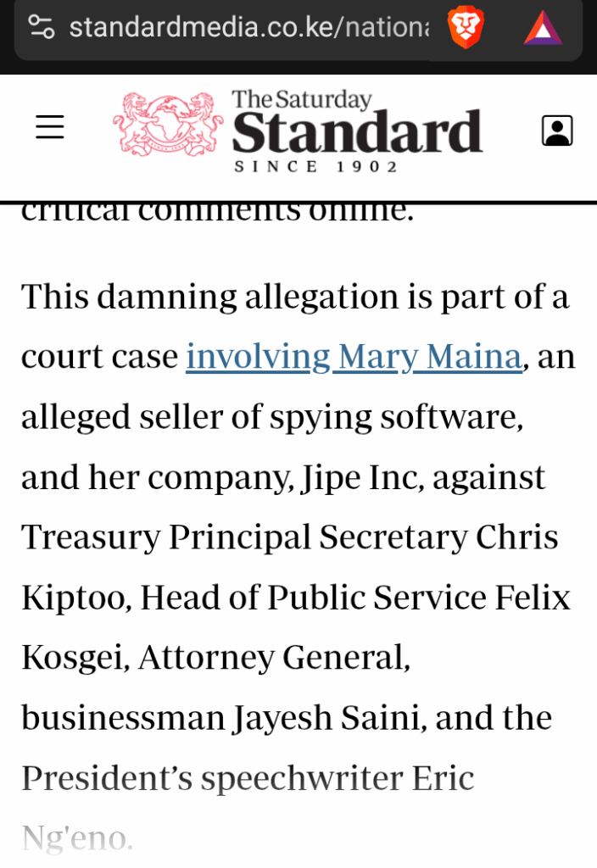Focus the standardmedia.co.ke address bar
The image size is (597, 868).
tap(249, 26)
